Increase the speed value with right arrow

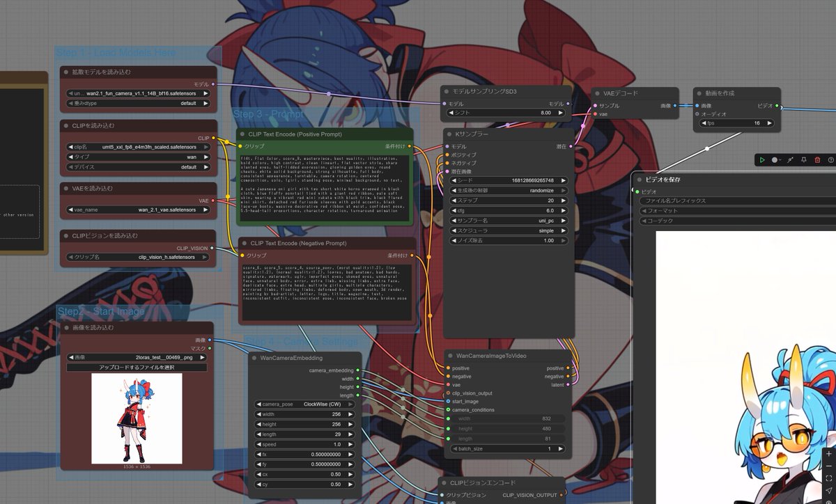(352, 444)
